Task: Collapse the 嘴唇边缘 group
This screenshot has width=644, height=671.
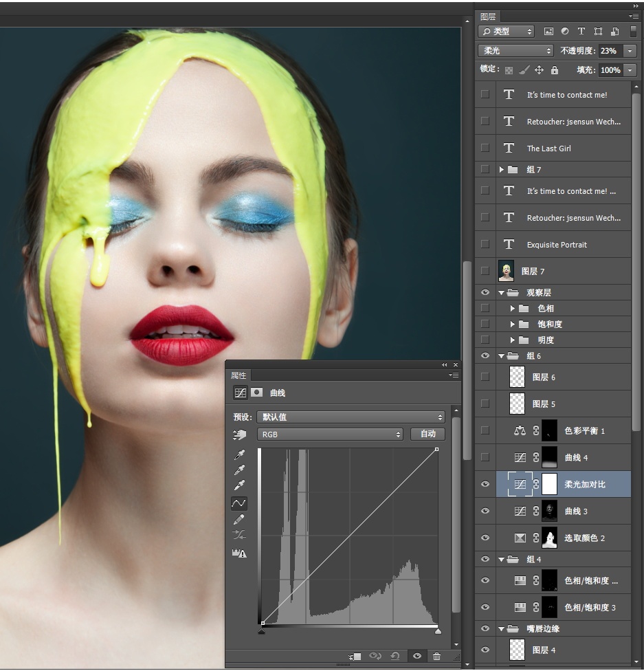Action: pos(502,628)
